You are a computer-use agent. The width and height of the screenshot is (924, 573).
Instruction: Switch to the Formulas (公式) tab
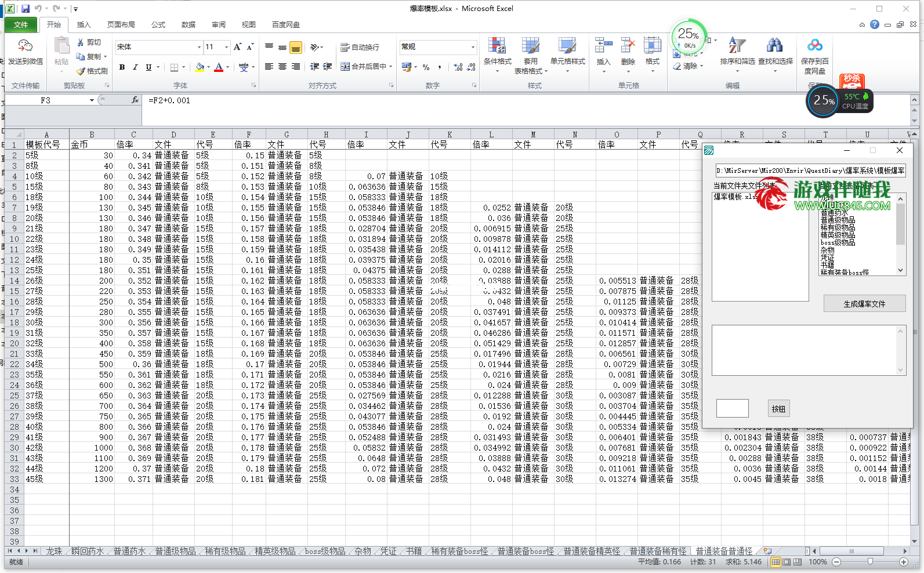(x=158, y=25)
